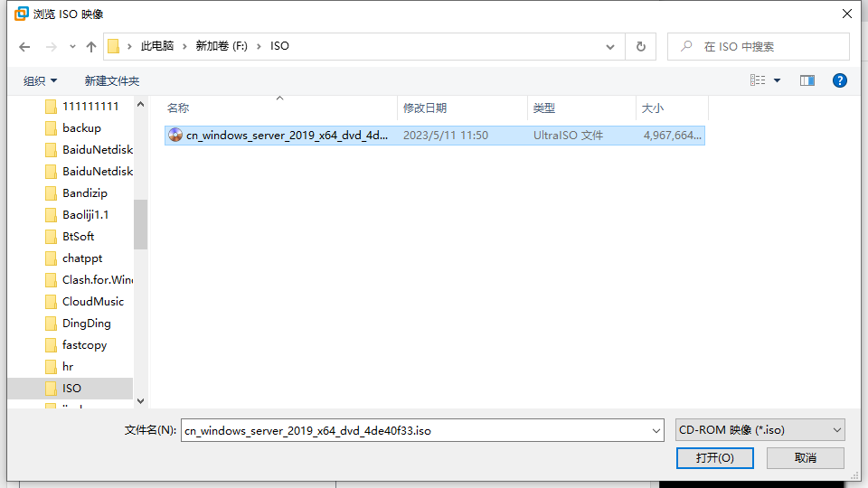Expand the chevron after 新加卷 (F:)
Image resolution: width=868 pixels, height=488 pixels.
coord(259,46)
